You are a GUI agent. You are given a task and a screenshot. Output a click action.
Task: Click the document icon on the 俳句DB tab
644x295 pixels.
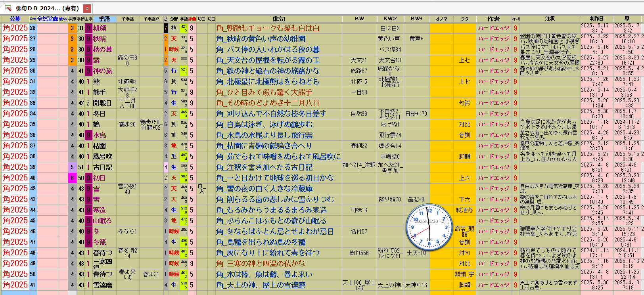coord(8,8)
